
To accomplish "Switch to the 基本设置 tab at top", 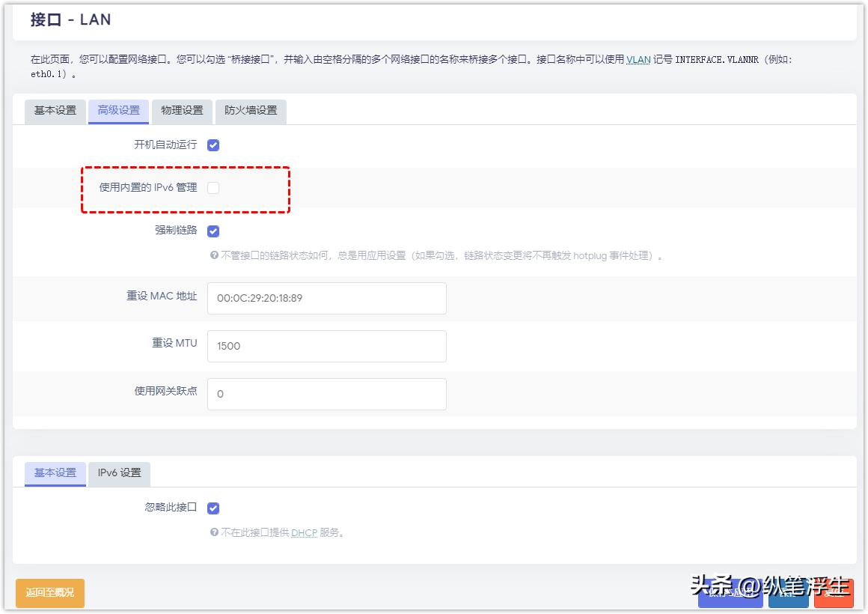I will (x=54, y=111).
